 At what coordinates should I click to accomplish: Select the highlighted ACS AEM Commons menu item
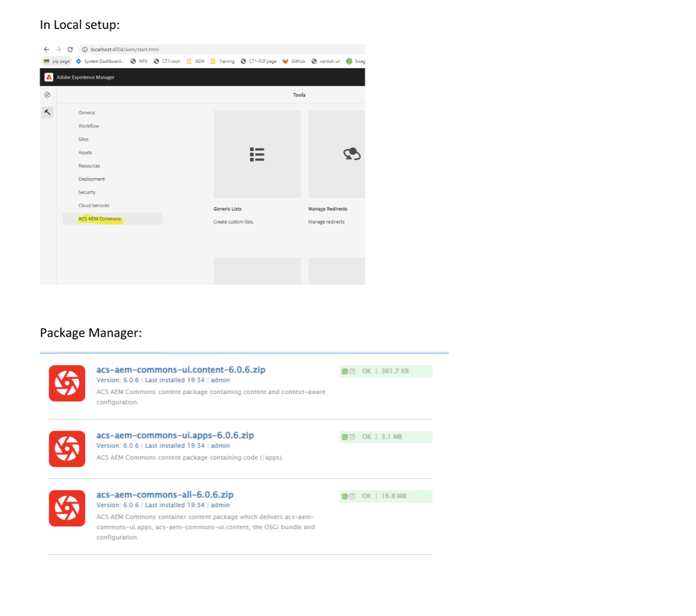click(99, 218)
